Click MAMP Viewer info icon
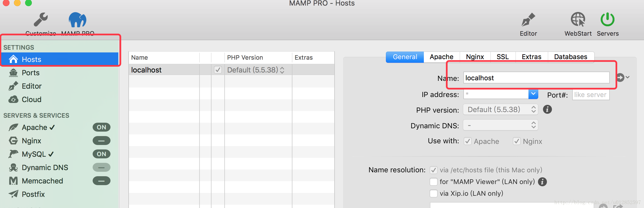The image size is (644, 208). coord(542,182)
